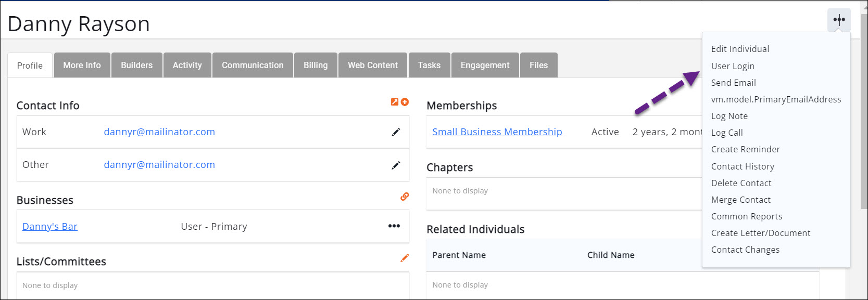
Task: Pick Log Note from the dropdown menu
Action: coord(729,116)
